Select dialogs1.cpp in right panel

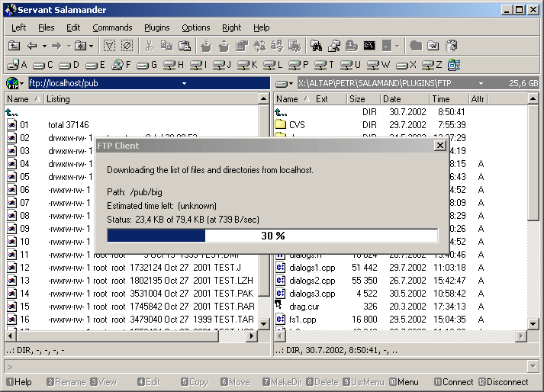click(306, 268)
